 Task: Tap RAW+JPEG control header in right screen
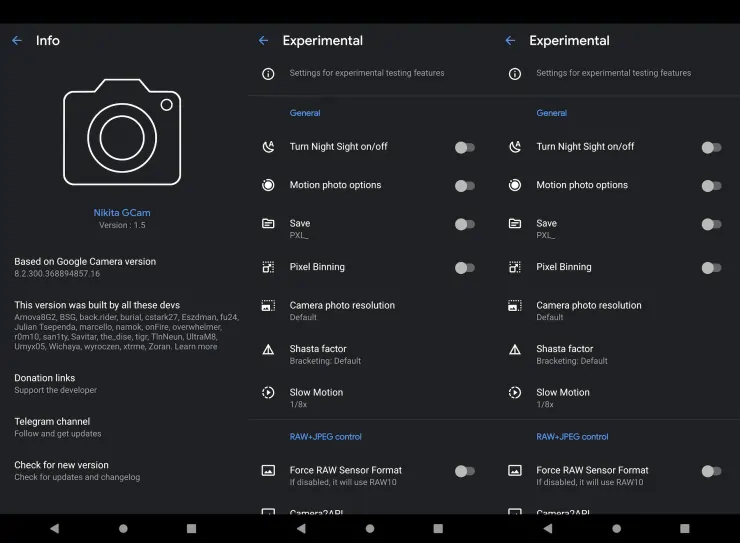(572, 437)
